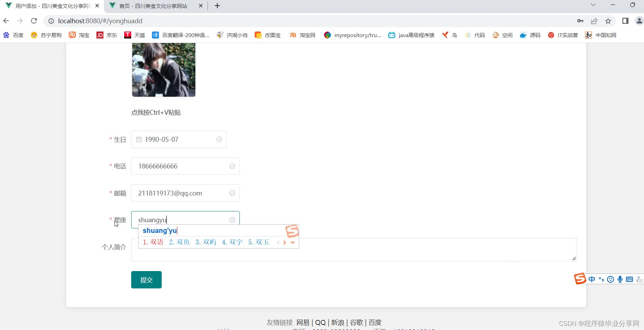Click the 点我按Ctrl+V粘贴 paste area
The height and width of the screenshot is (330, 644).
click(x=156, y=112)
